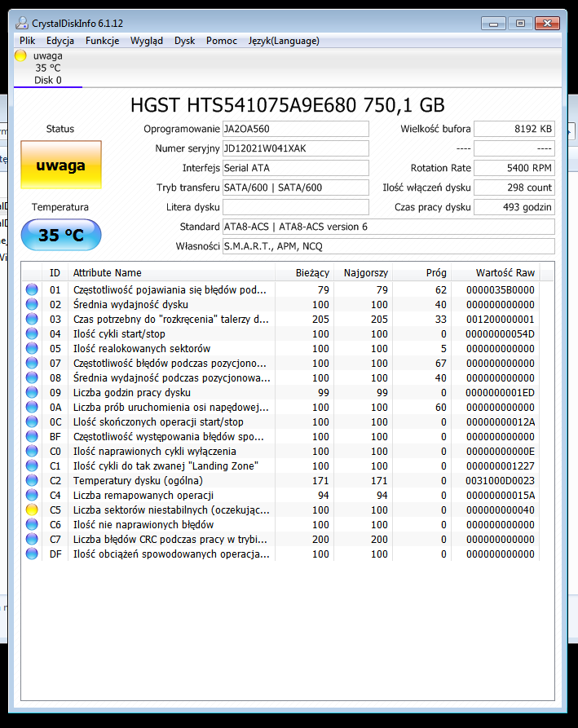Click raw value 0031000D0023
Image resolution: width=578 pixels, height=728 pixels.
click(500, 480)
